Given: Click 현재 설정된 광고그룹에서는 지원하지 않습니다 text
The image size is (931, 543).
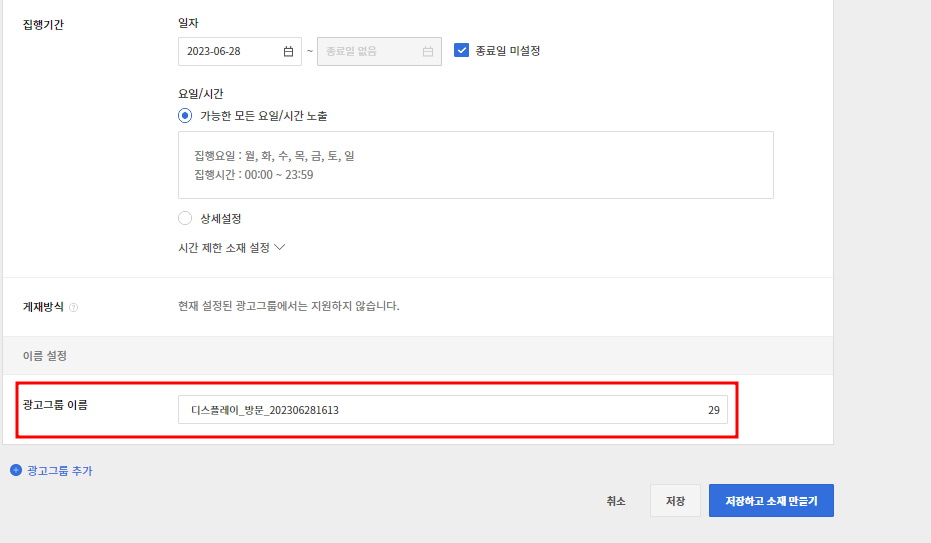Looking at the screenshot, I should [x=289, y=306].
